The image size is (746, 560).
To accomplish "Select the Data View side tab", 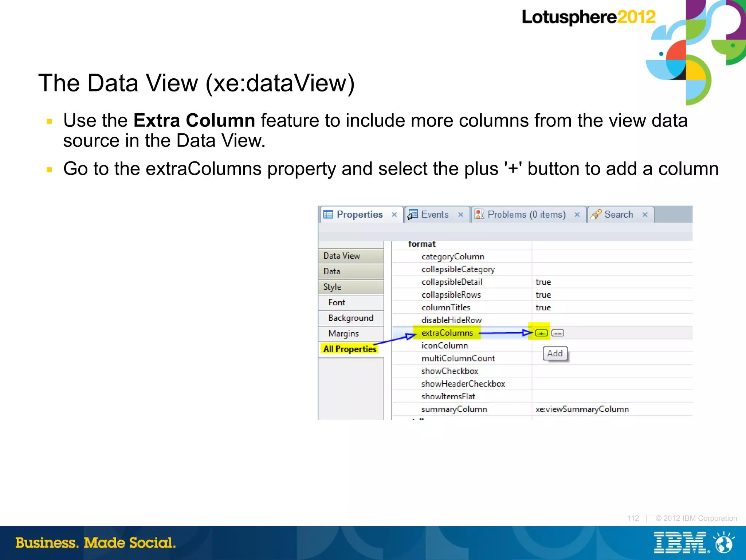I will coord(351,256).
